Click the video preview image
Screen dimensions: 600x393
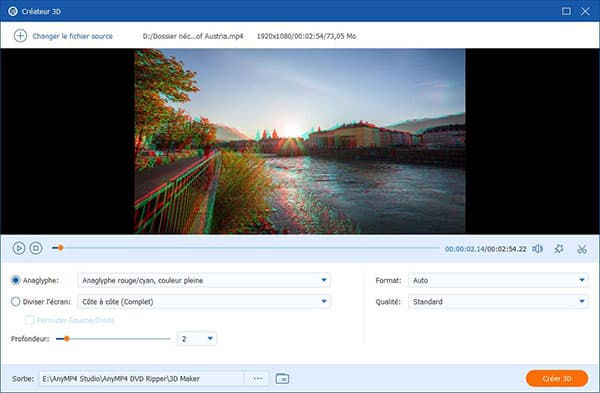[300, 141]
